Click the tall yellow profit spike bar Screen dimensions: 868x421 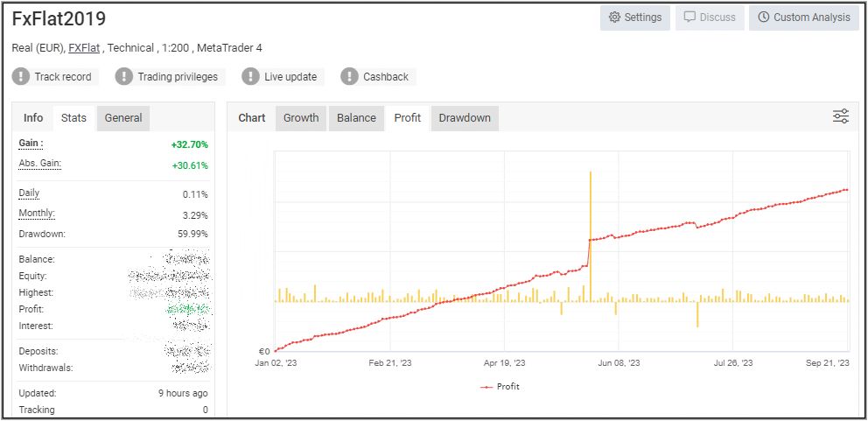(591, 228)
